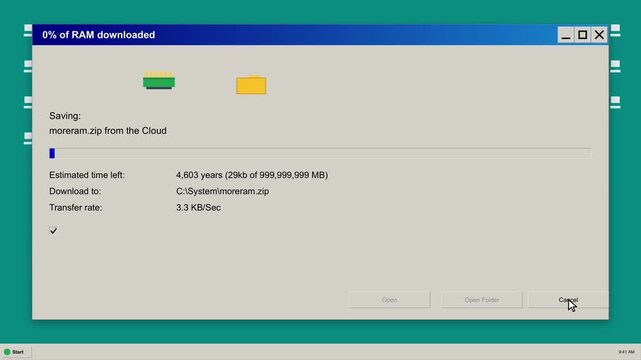Click the path 'C:\System\moreram.zip'
Viewport: 641px width, 360px height.
222,191
